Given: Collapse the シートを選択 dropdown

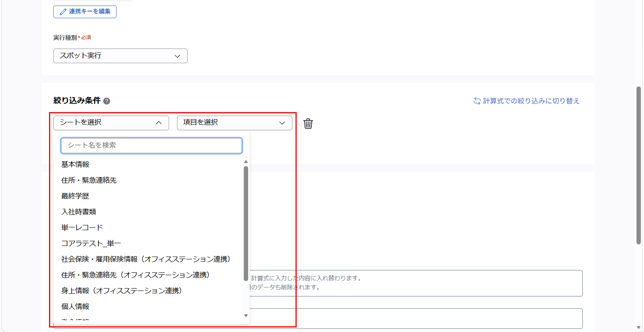Looking at the screenshot, I should coord(111,123).
